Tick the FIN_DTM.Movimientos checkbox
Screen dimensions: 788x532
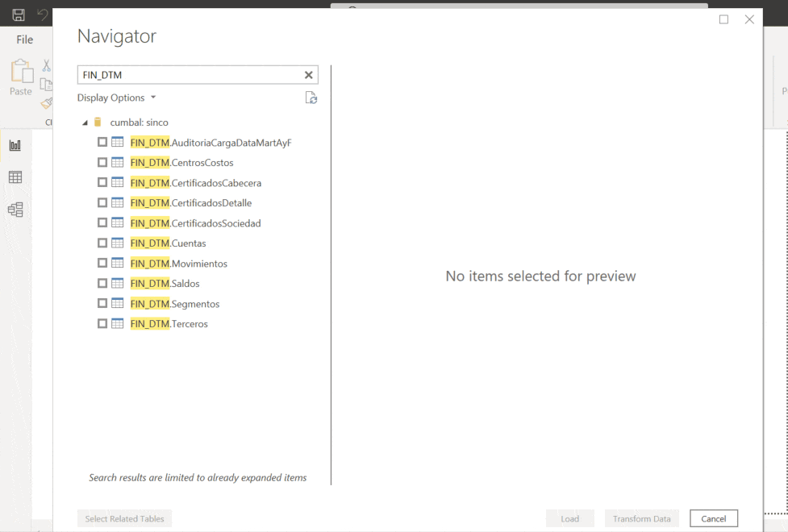coord(102,263)
